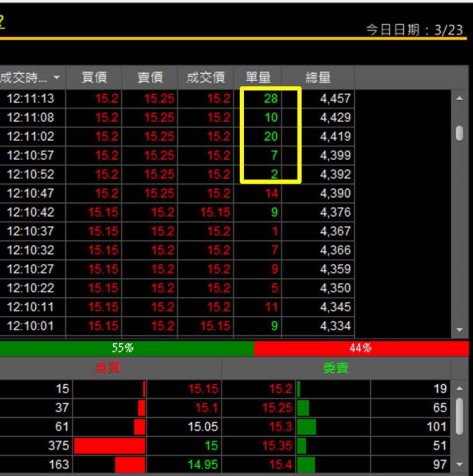473x476 pixels.
Task: Click the trade list scroll-down arrow
Action: [459, 330]
